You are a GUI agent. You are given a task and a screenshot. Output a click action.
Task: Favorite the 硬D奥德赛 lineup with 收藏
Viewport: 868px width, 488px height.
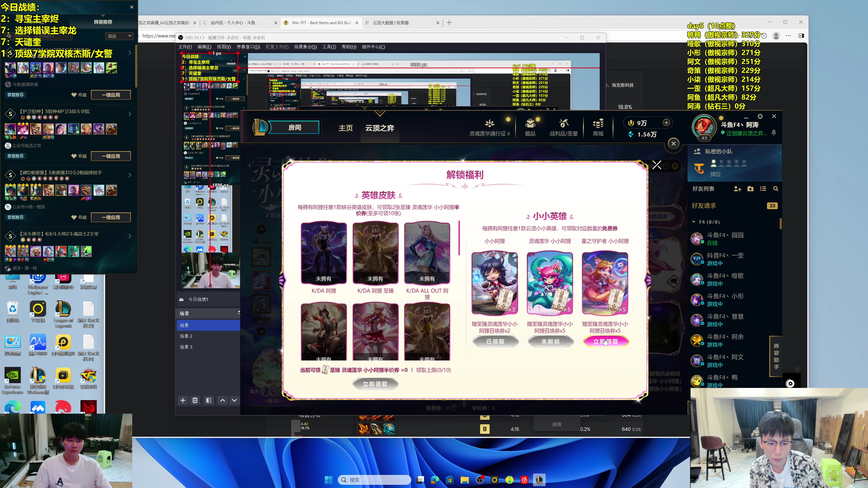pos(79,217)
